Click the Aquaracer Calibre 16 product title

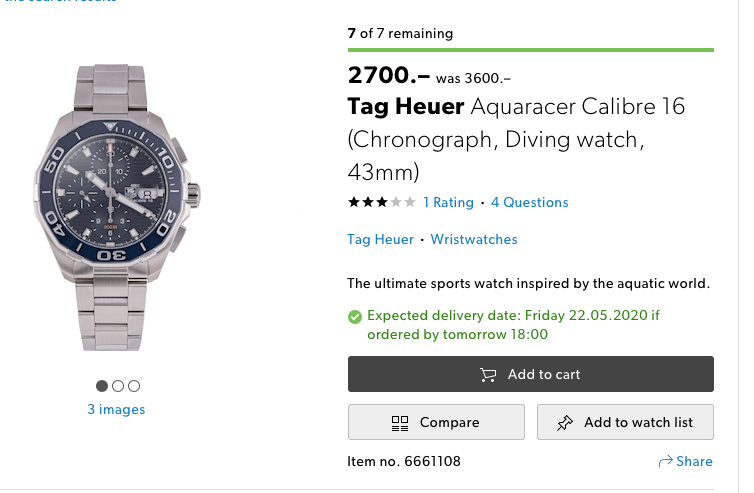point(516,138)
